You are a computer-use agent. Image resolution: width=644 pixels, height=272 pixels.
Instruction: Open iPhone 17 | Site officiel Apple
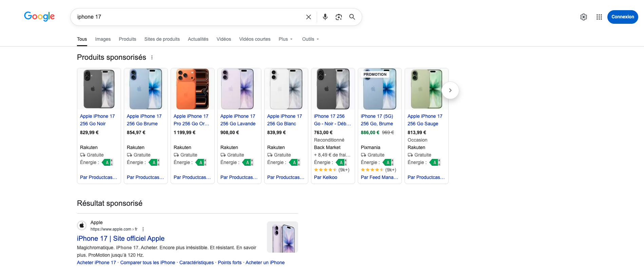click(121, 238)
